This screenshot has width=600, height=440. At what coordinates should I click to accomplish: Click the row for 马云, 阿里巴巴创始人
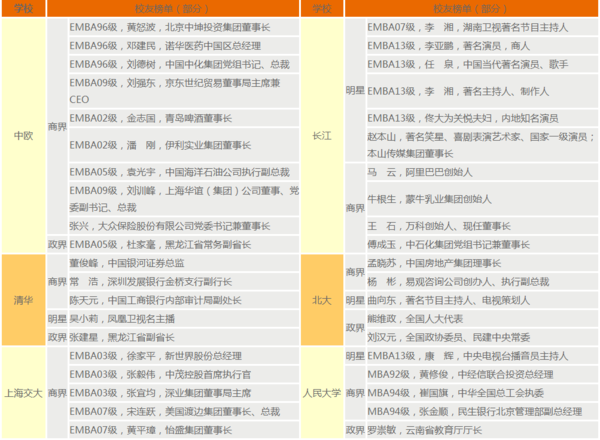point(482,172)
